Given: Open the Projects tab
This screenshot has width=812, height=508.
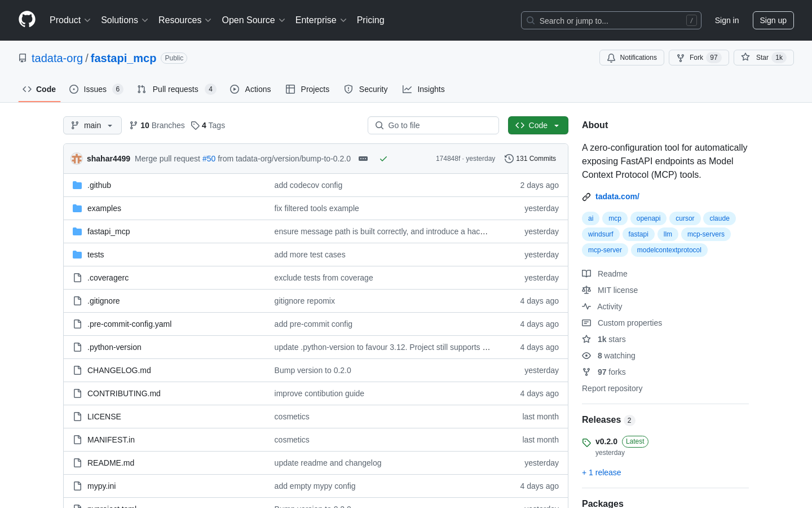Looking at the screenshot, I should 307,89.
